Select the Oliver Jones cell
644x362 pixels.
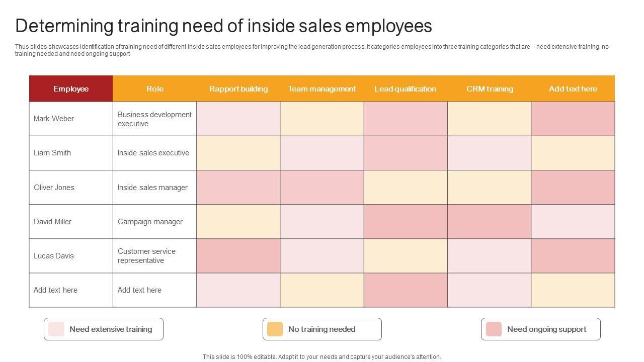(x=54, y=188)
